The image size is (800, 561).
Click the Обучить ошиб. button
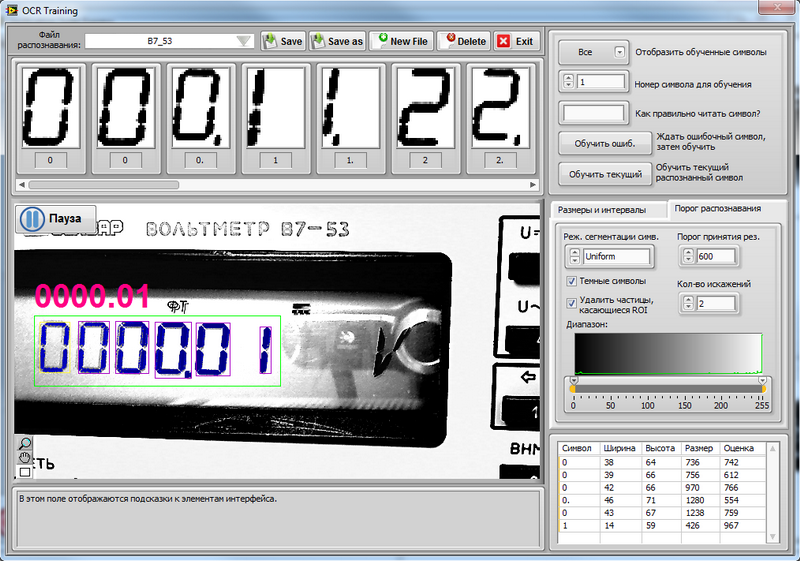coord(603,142)
